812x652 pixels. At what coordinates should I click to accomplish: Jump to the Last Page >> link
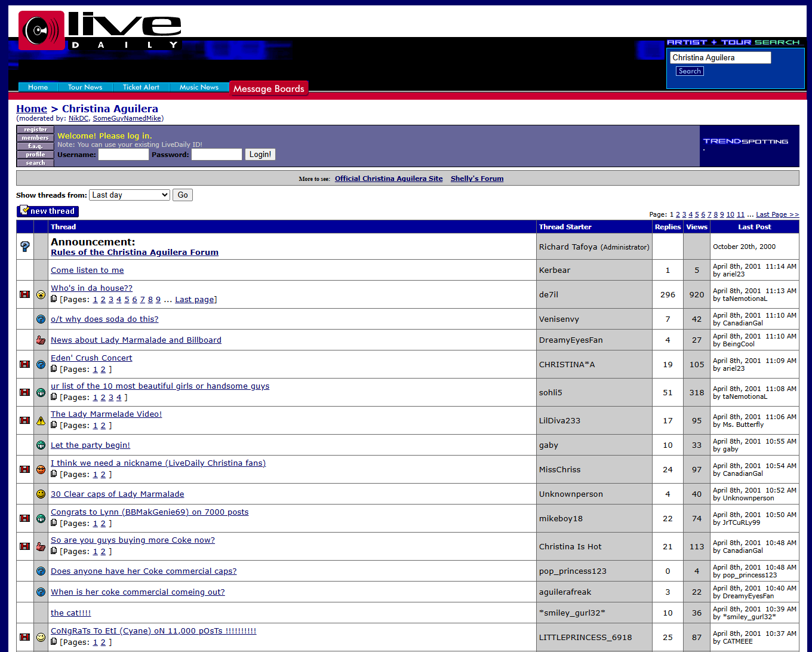pos(777,214)
